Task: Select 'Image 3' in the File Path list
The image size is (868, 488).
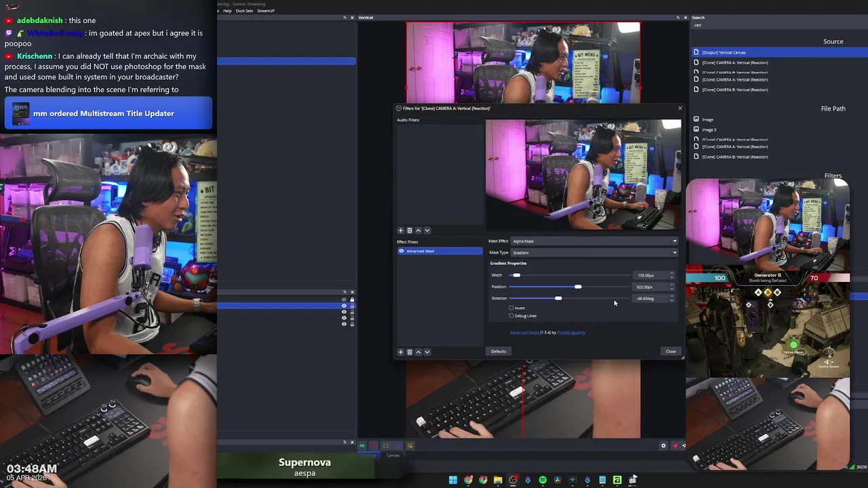Action: click(709, 129)
